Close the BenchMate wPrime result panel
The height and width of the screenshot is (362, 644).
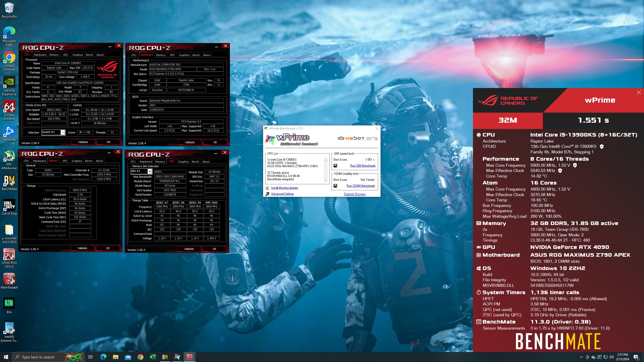(639, 93)
